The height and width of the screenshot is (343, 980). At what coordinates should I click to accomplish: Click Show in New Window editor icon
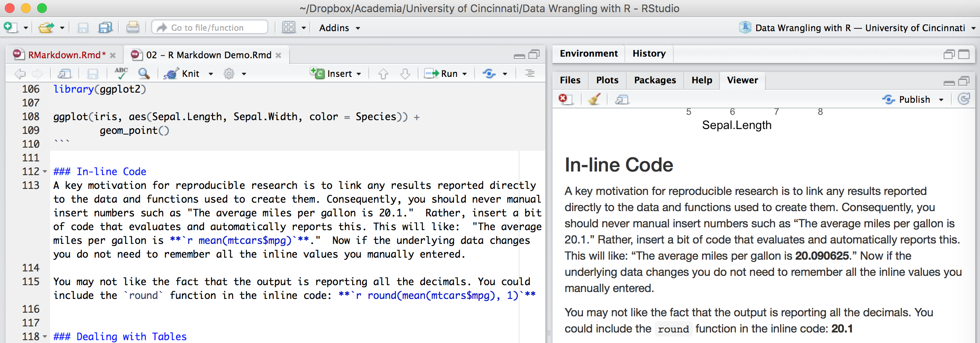click(x=65, y=74)
